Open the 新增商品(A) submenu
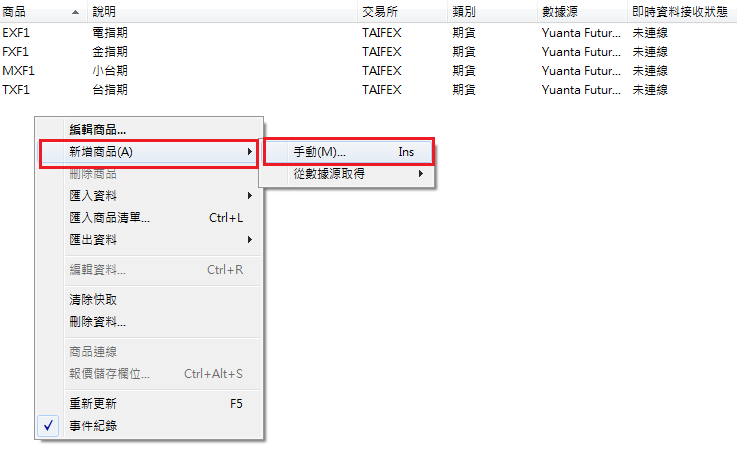The image size is (748, 456). [x=149, y=152]
